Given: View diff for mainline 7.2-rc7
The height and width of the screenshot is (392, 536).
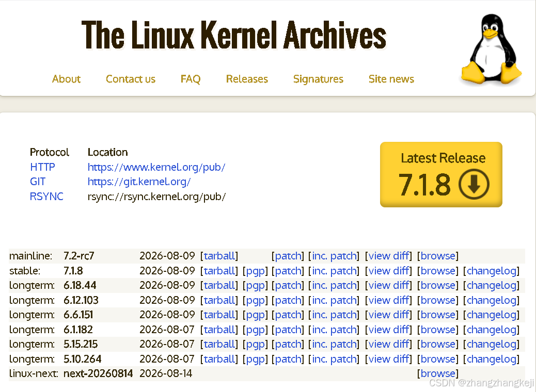Looking at the screenshot, I should pos(388,256).
